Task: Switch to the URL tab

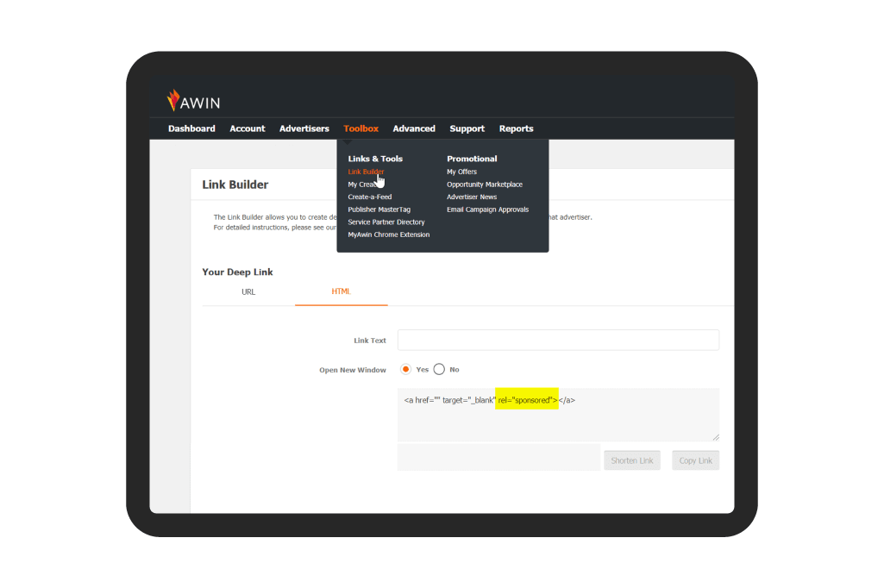Action: pos(248,292)
